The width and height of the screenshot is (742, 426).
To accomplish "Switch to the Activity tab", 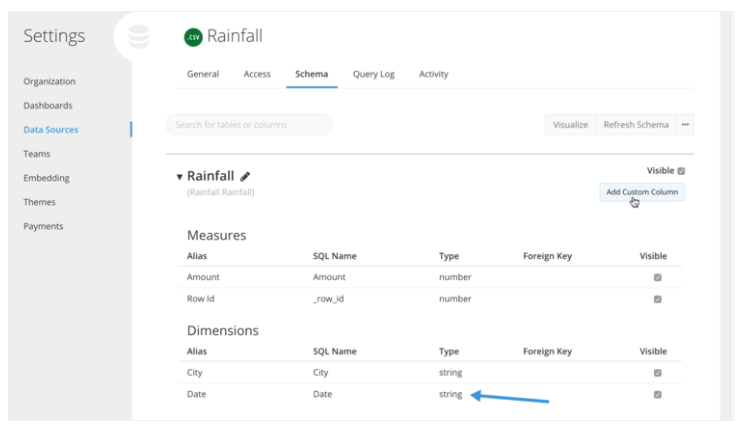I will 433,74.
